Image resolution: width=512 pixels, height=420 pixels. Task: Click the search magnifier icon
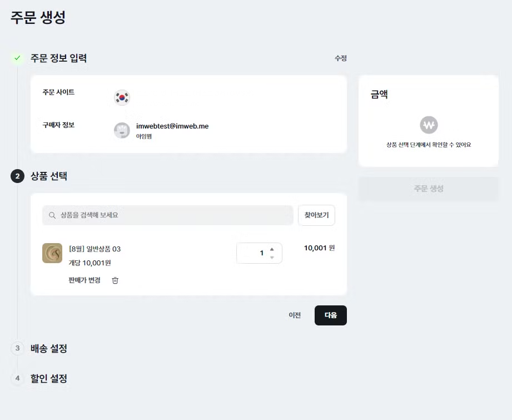tap(52, 215)
